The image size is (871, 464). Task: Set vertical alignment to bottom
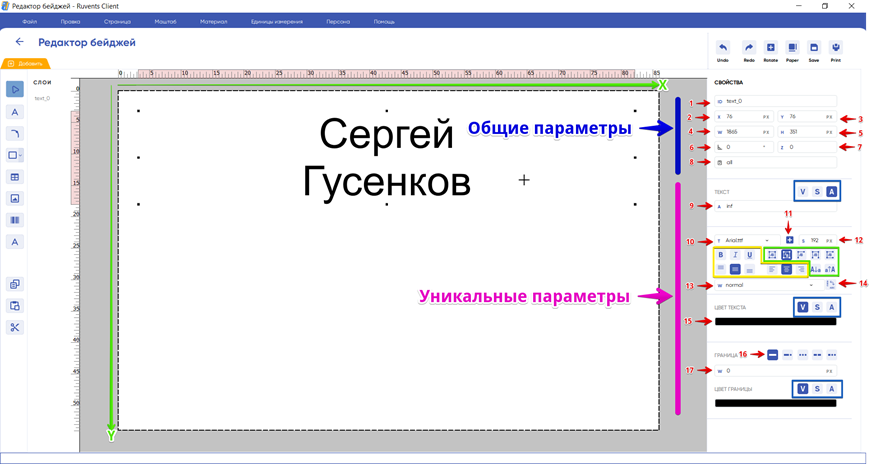(x=749, y=270)
